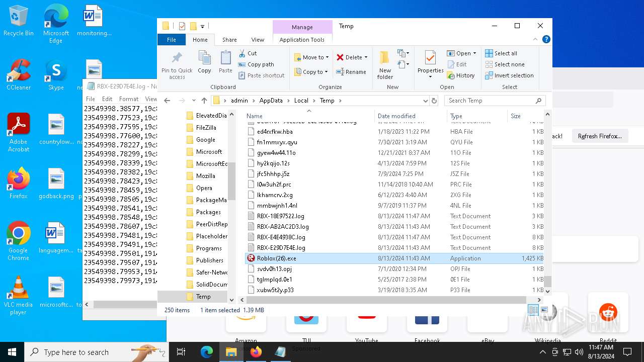Click the Manage contextual tab
The height and width of the screenshot is (362, 644).
tap(302, 27)
